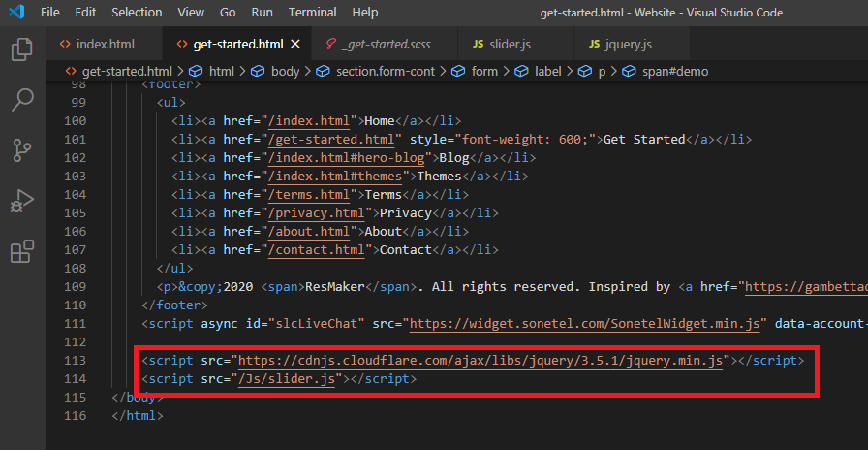Screen dimensions: 868x450
Task: Click the closing footer tag on line 110
Action: pos(175,305)
